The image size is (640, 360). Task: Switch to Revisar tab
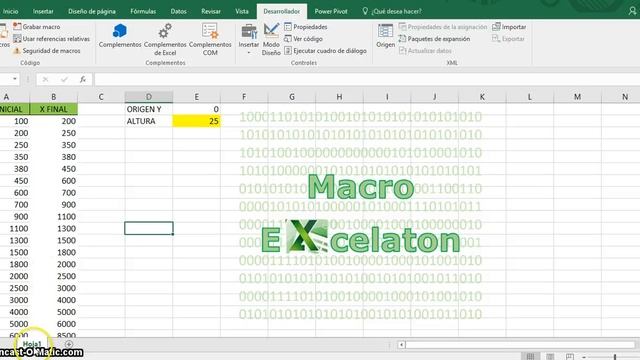tap(211, 11)
